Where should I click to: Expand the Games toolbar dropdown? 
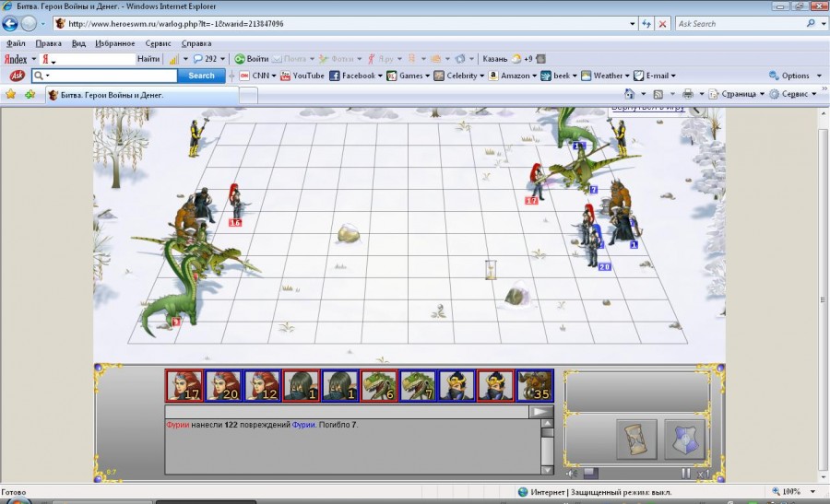[x=427, y=76]
